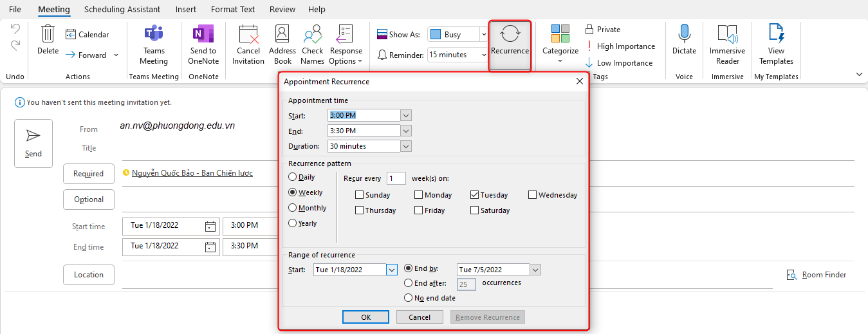Check the Wednesday checkbox
The image size is (868, 334).
pos(532,195)
